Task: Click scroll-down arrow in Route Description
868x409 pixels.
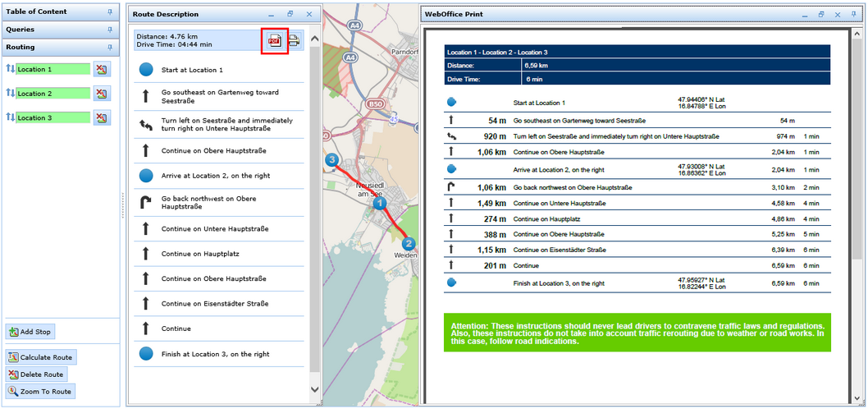Action: coord(315,389)
